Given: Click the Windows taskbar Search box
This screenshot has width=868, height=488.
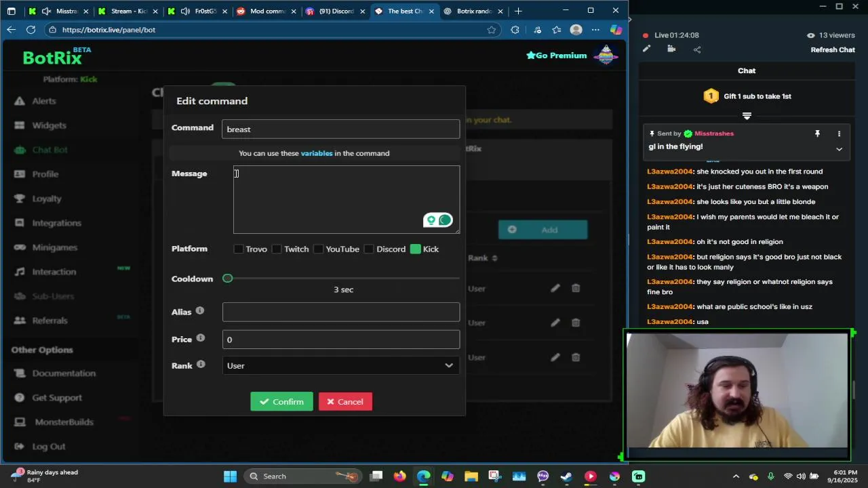Looking at the screenshot, I should click(x=302, y=476).
